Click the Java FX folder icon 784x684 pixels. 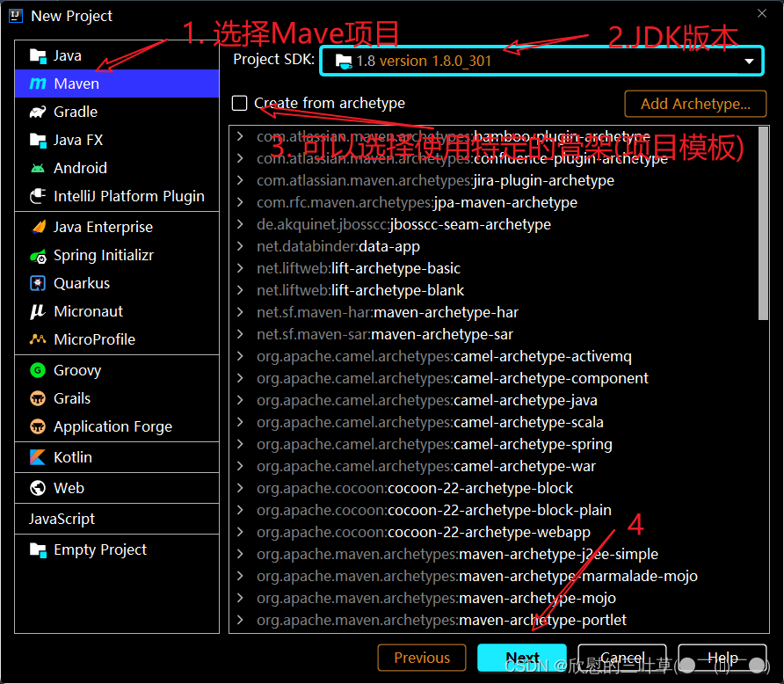tap(38, 140)
